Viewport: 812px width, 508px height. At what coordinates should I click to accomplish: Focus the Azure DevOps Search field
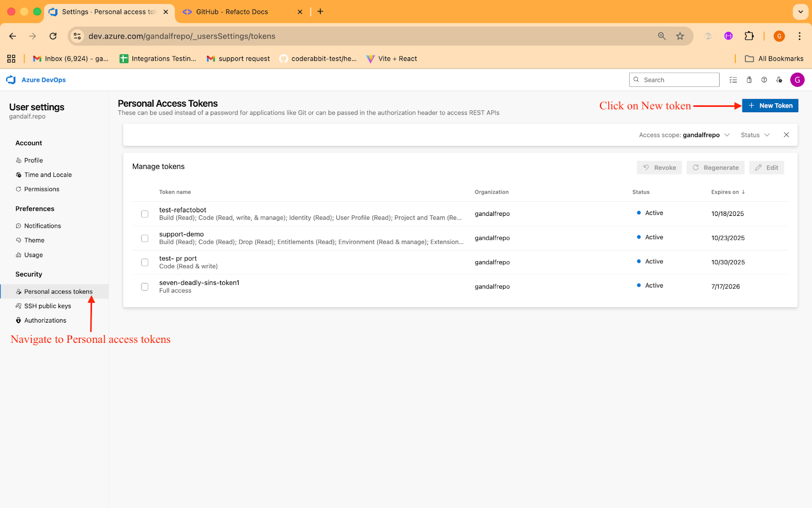(x=674, y=80)
